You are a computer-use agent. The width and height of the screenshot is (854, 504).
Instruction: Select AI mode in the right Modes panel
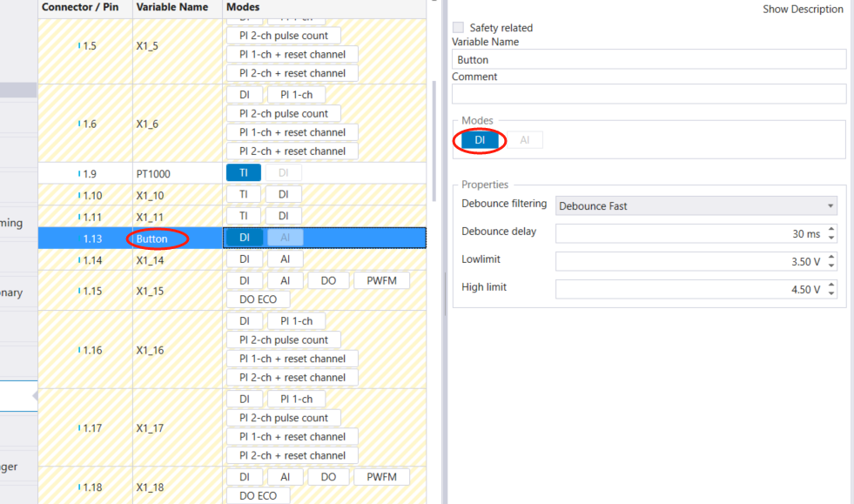pos(524,139)
